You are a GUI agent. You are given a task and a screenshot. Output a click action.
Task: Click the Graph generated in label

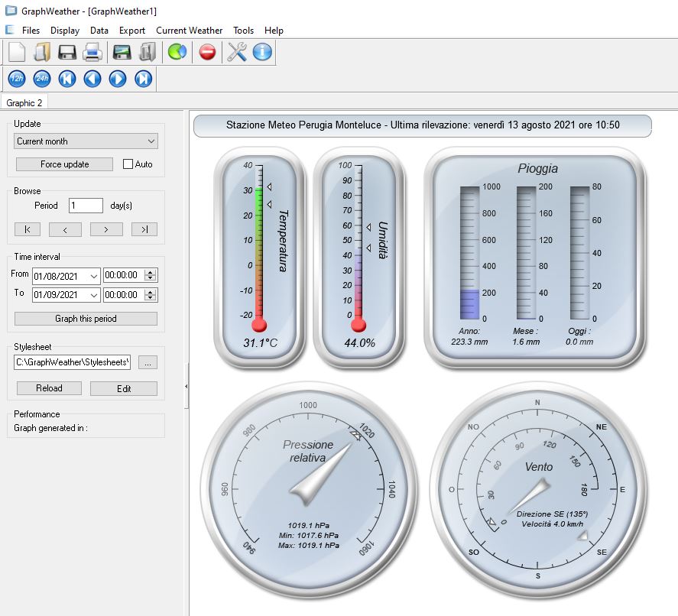click(50, 428)
